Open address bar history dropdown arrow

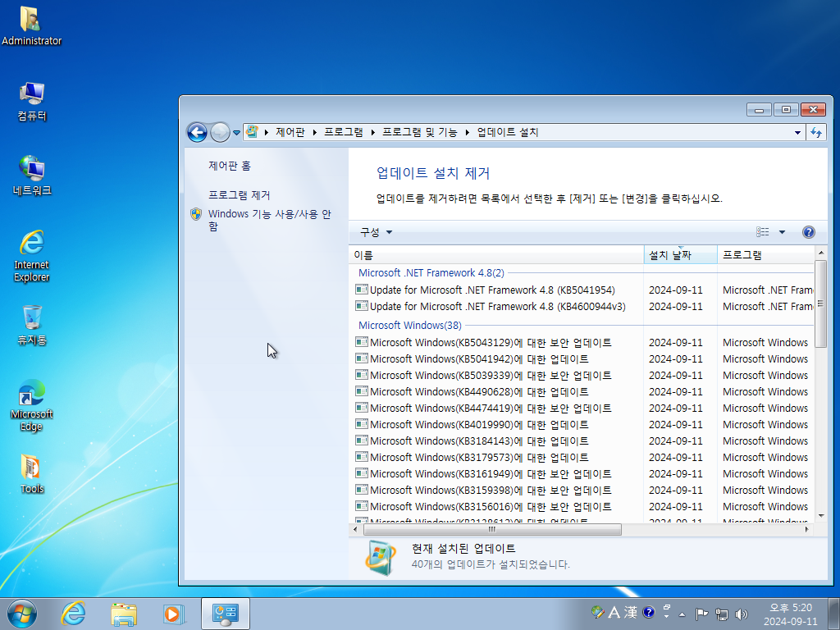(x=797, y=132)
